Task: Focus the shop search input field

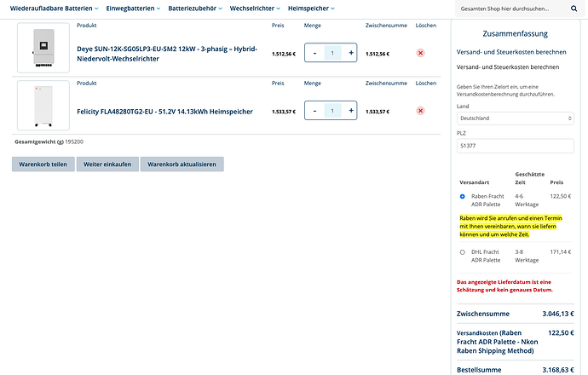Action: tap(512, 9)
